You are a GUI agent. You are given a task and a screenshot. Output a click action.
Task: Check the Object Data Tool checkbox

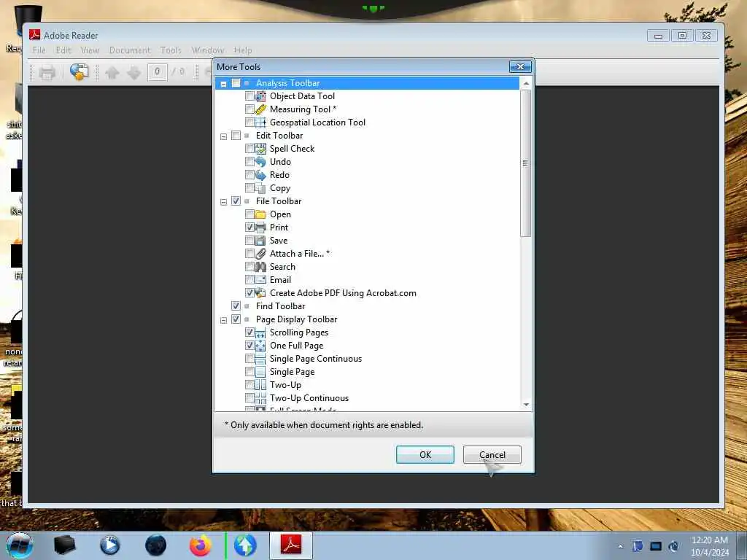point(249,96)
